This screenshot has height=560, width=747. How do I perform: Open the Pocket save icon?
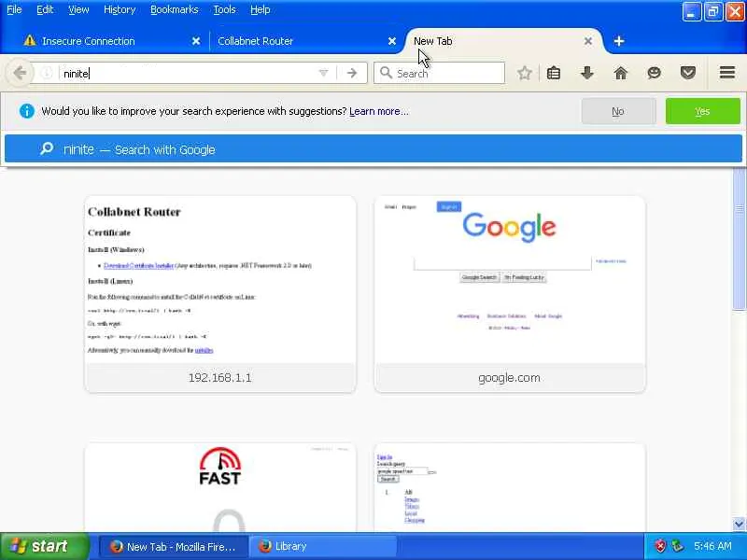(687, 73)
